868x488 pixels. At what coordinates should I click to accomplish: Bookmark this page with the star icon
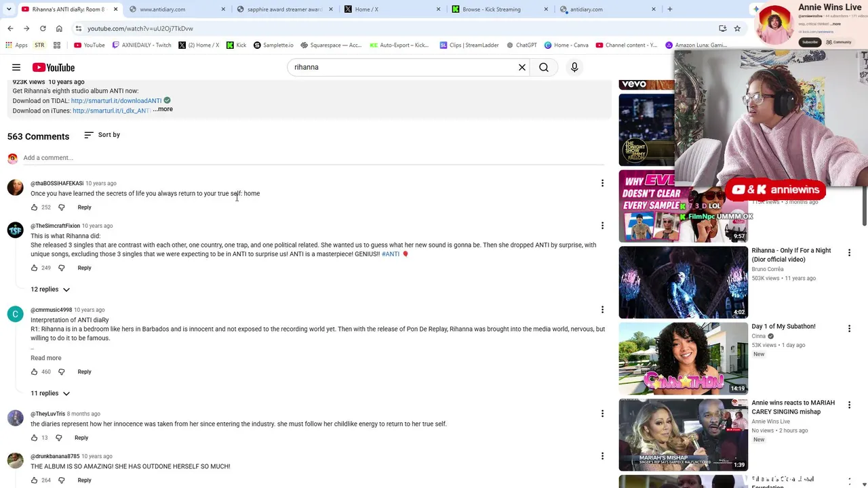[x=737, y=28]
